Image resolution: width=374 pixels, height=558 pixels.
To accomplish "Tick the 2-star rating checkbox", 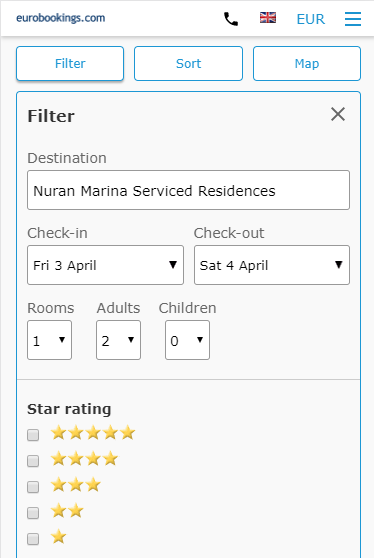I will (33, 513).
